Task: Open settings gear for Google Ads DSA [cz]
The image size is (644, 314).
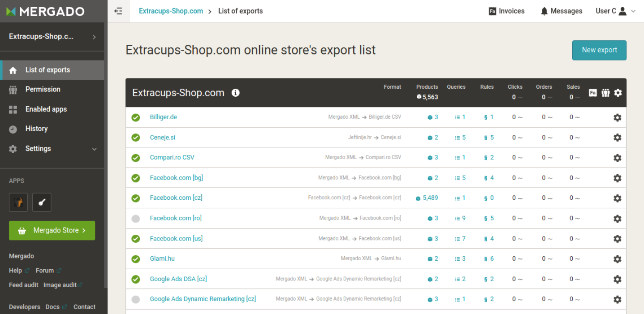Action: 617,279
